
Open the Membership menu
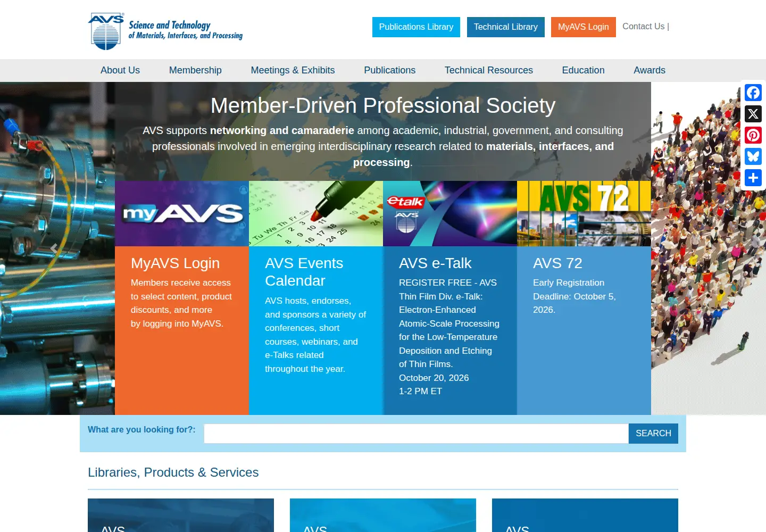[x=195, y=70]
